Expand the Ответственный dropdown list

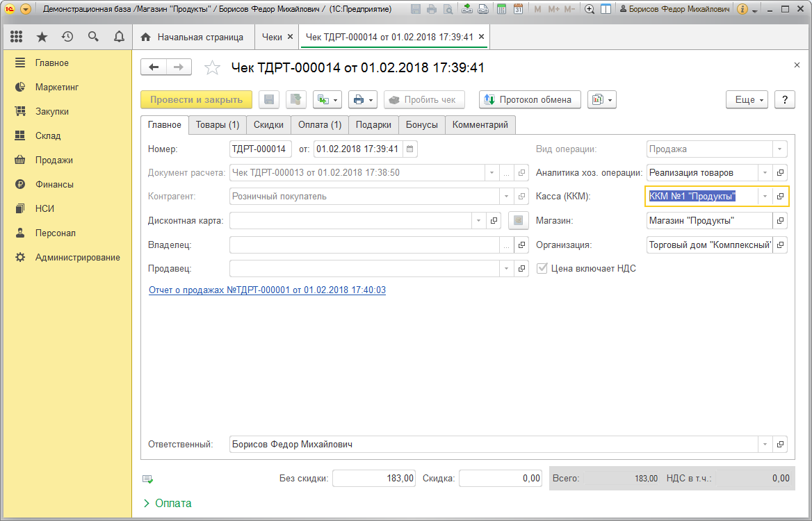coord(765,445)
